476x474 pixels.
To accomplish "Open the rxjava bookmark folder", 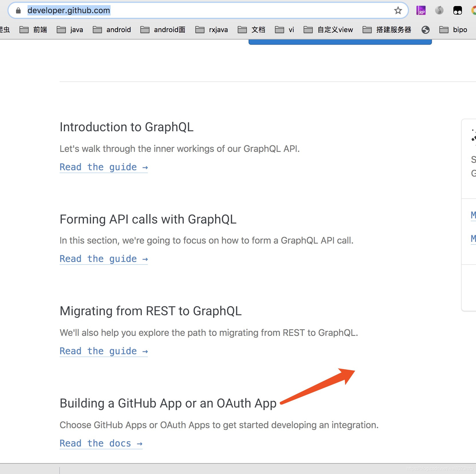I will (211, 30).
